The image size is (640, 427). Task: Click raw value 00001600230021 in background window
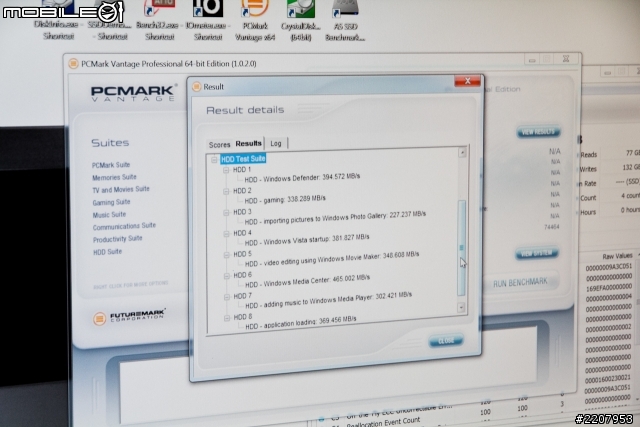[608, 379]
